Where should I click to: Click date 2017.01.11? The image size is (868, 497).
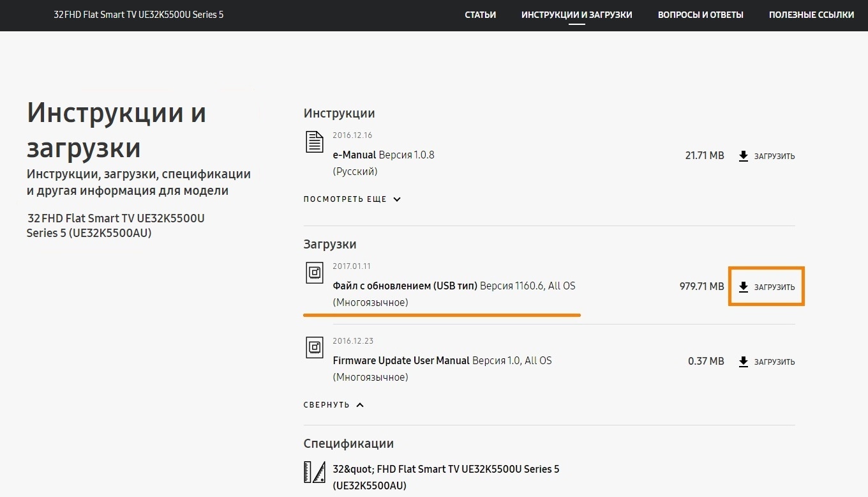coord(352,266)
